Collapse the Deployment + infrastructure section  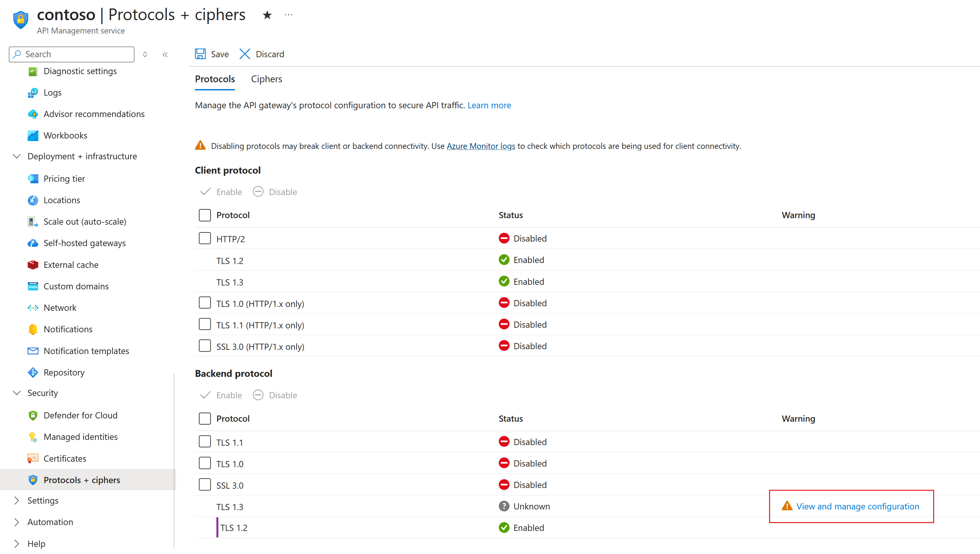[17, 156]
